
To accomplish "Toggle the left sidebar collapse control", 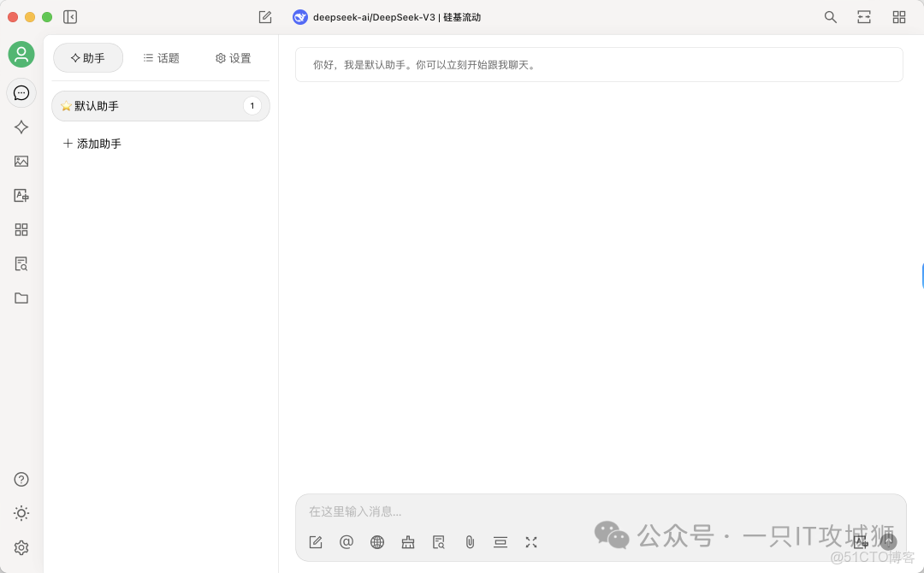I will [x=69, y=16].
